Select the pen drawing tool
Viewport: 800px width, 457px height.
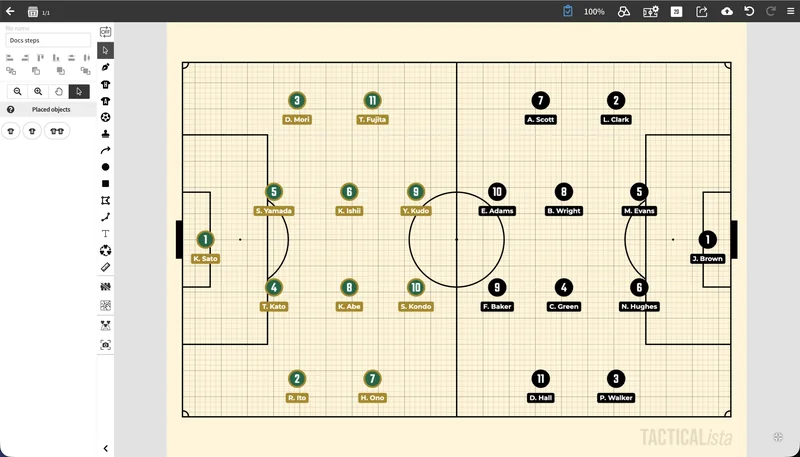click(x=106, y=67)
